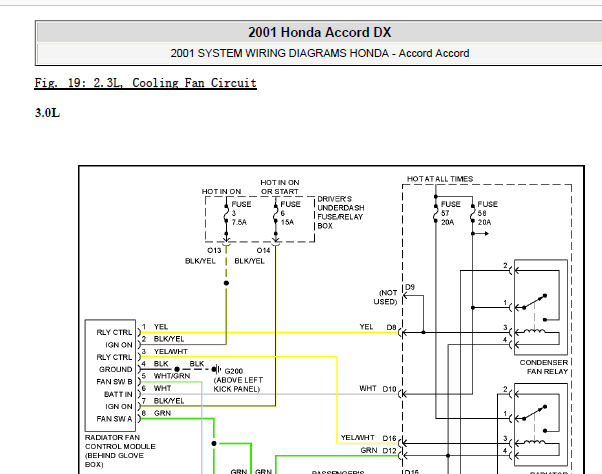Select pin 1 'YEL' wire label
This screenshot has height=474, width=602.
click(x=160, y=326)
